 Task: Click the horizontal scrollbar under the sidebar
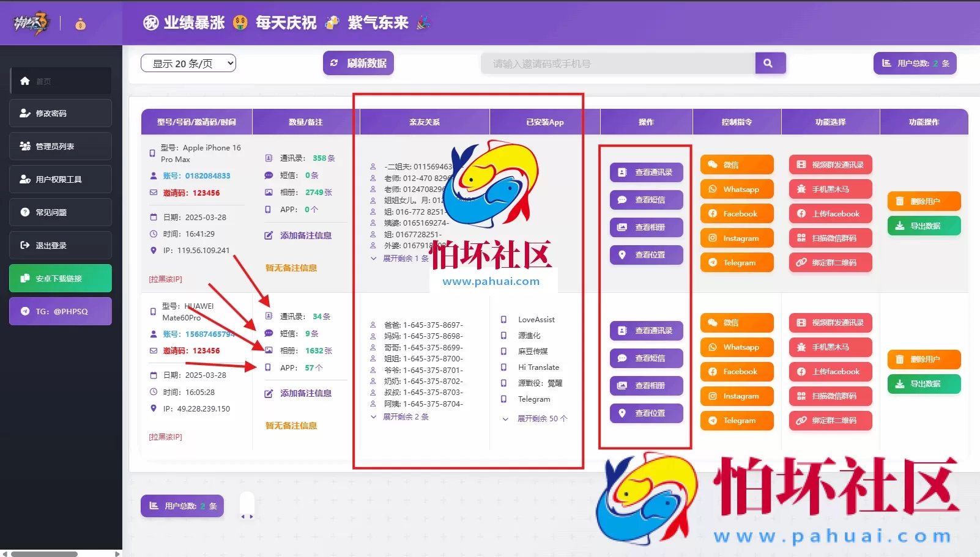pyautogui.click(x=44, y=554)
